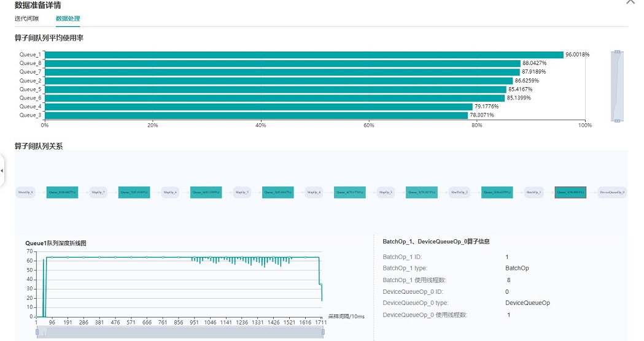Click the Queue_1 utilization bar
Image resolution: width=644 pixels, height=341 pixels.
pos(304,55)
